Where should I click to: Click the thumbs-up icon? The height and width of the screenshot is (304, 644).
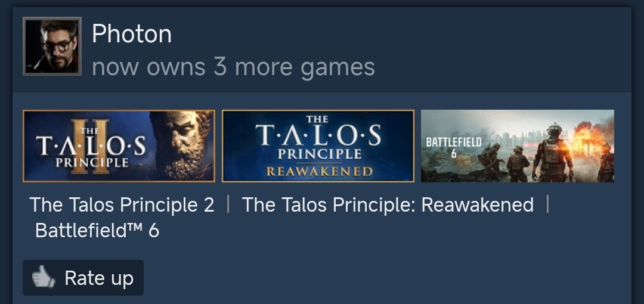click(44, 277)
